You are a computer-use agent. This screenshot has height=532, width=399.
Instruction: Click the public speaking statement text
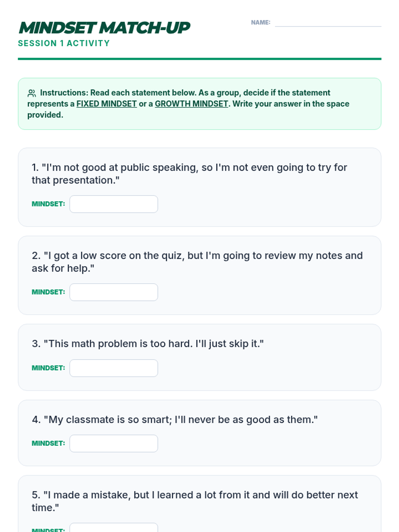click(x=189, y=174)
